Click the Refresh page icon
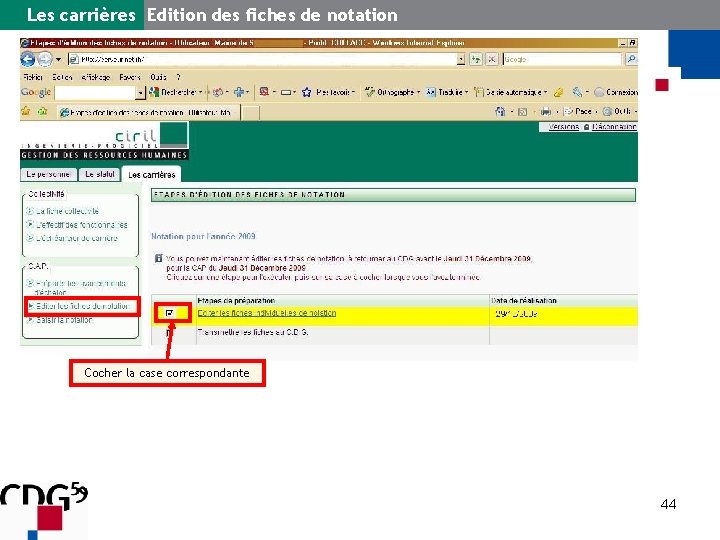Viewport: 720px width, 540px height. 475,59
